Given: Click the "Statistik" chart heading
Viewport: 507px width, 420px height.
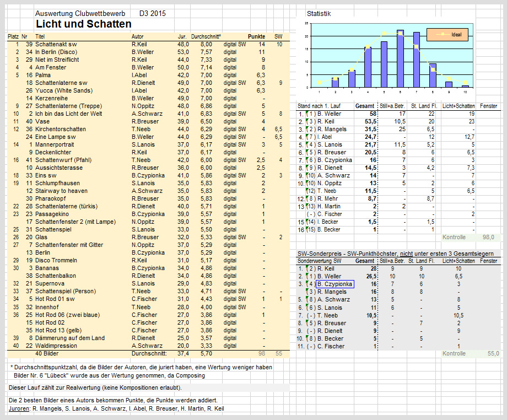Looking at the screenshot, I should point(319,14).
